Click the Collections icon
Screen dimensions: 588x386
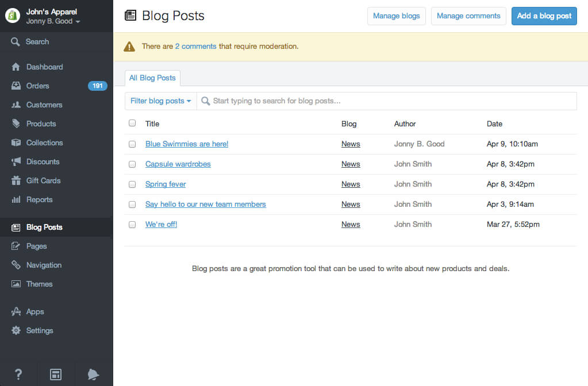pyautogui.click(x=16, y=143)
